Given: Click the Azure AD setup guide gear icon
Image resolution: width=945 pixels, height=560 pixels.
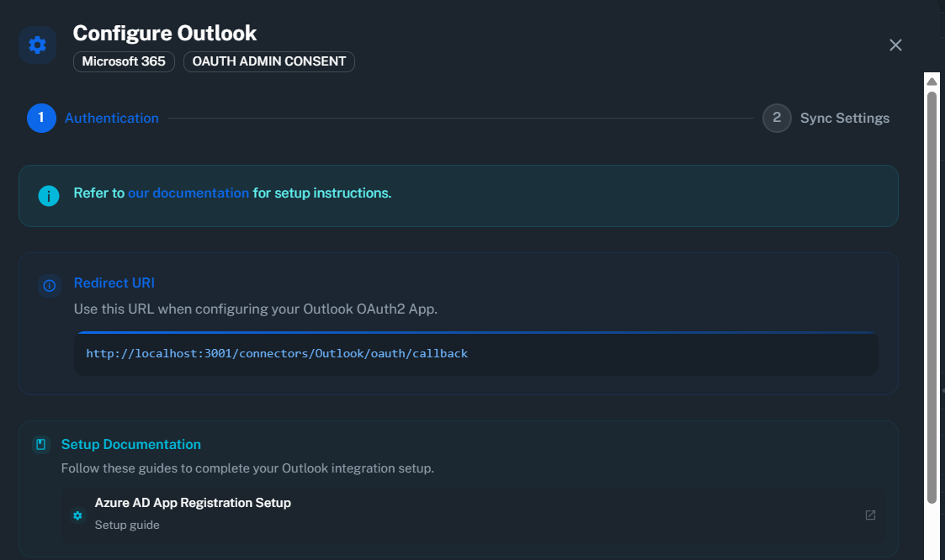Looking at the screenshot, I should [x=78, y=515].
